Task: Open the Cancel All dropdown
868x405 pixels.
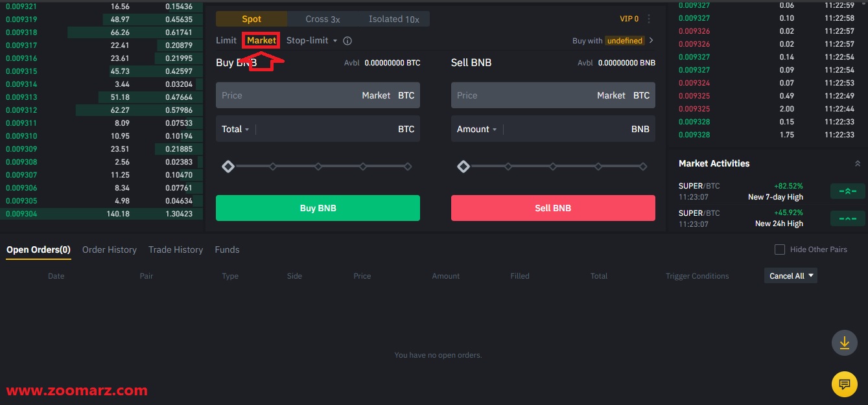Action: (x=790, y=275)
